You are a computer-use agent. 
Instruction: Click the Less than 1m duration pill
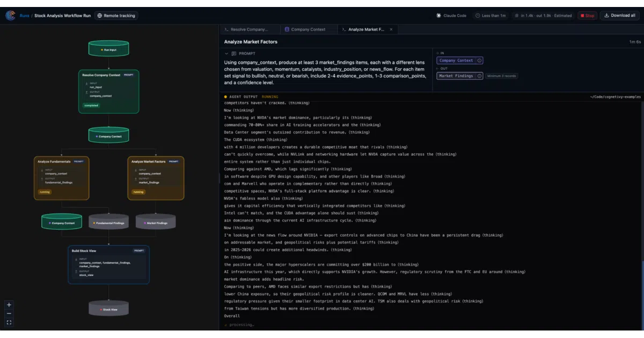tap(490, 16)
